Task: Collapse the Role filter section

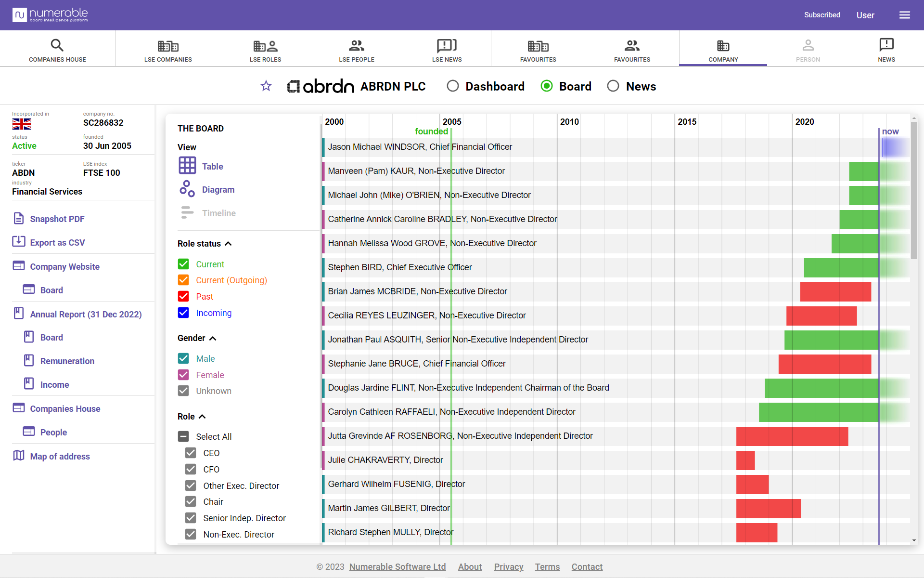Action: [202, 417]
